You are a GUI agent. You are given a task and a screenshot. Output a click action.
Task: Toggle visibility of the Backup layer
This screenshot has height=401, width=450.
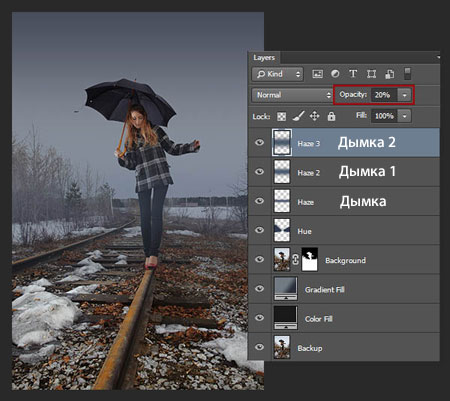point(259,347)
